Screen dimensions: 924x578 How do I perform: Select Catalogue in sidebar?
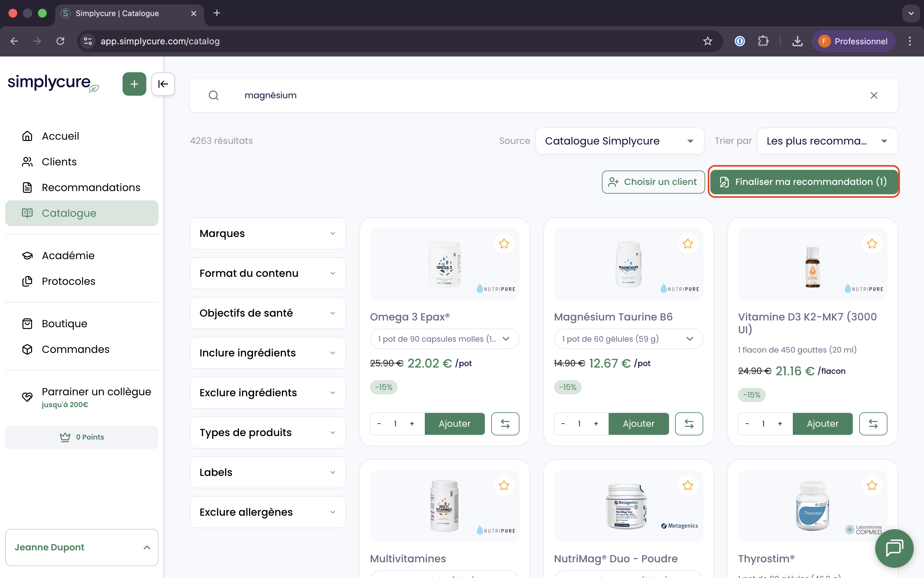pos(82,213)
